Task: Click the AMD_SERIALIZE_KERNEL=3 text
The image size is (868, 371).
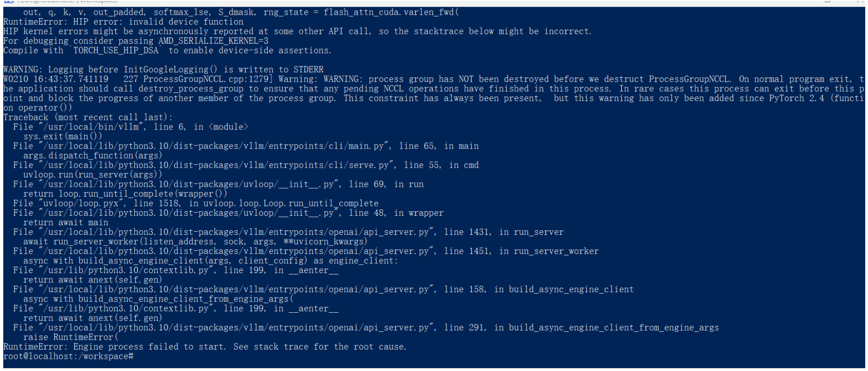Action: click(213, 41)
